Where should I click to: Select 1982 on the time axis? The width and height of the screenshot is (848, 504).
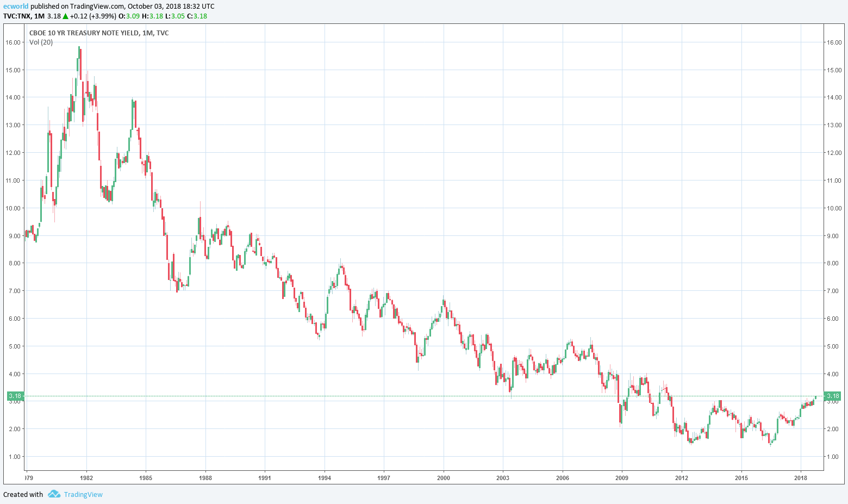point(86,478)
